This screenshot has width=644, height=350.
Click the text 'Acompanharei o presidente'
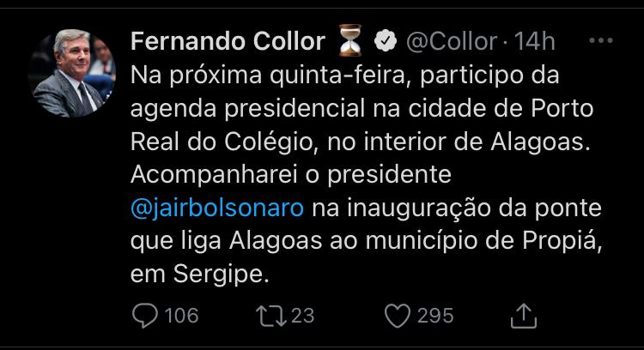291,175
